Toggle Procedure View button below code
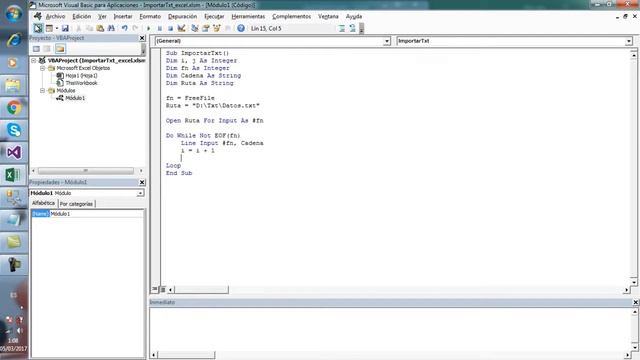The height and width of the screenshot is (360, 640). (x=155, y=289)
